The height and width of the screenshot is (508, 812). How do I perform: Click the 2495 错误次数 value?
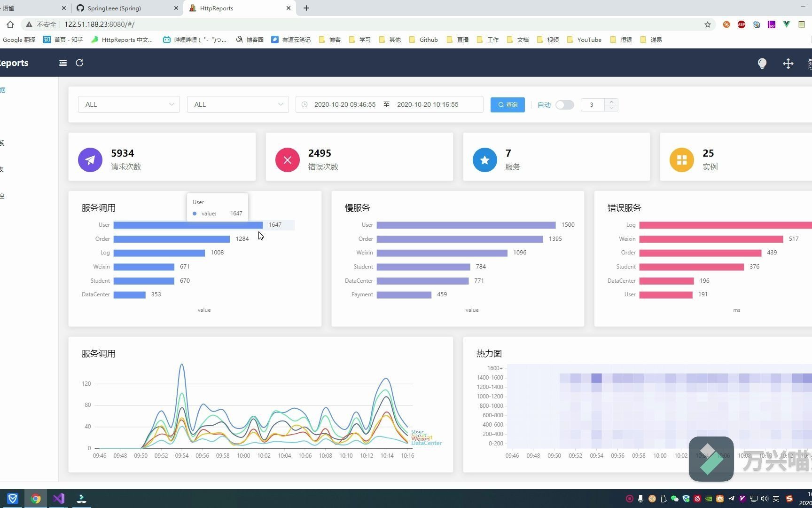320,153
